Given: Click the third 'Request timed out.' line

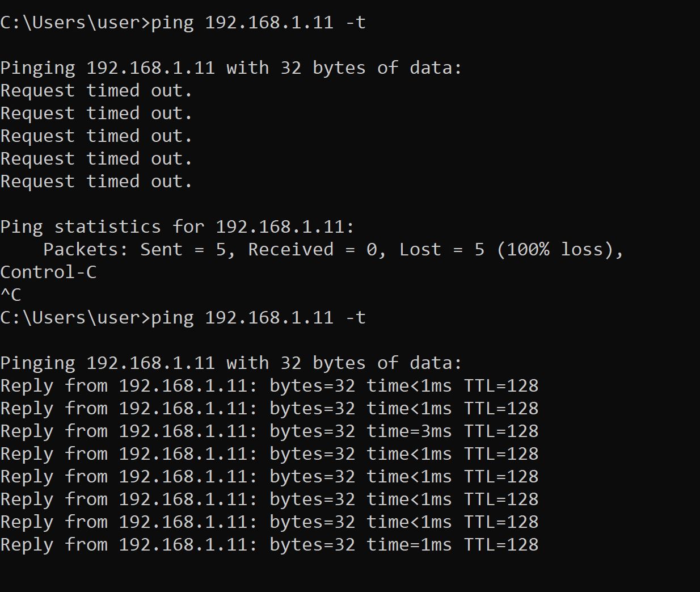Looking at the screenshot, I should coord(96,136).
